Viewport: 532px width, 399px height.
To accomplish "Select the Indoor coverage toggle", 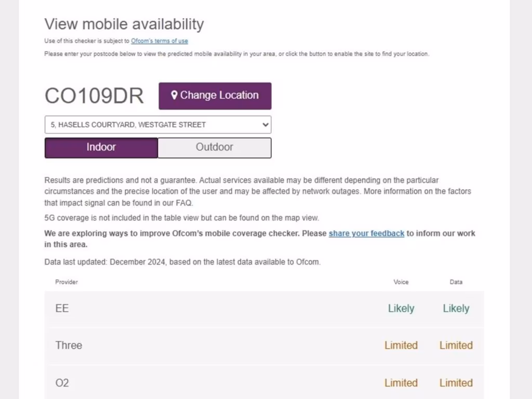I will pyautogui.click(x=101, y=148).
